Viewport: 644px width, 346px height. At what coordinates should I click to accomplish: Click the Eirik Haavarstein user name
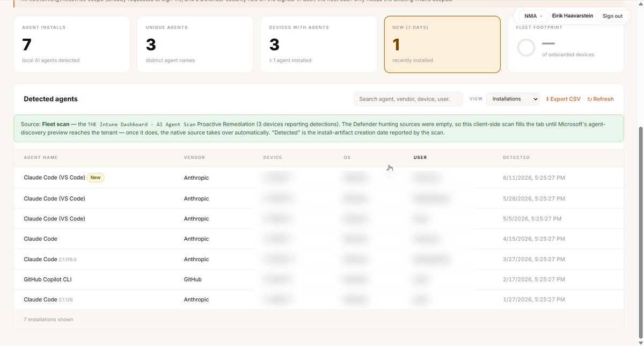pyautogui.click(x=573, y=16)
